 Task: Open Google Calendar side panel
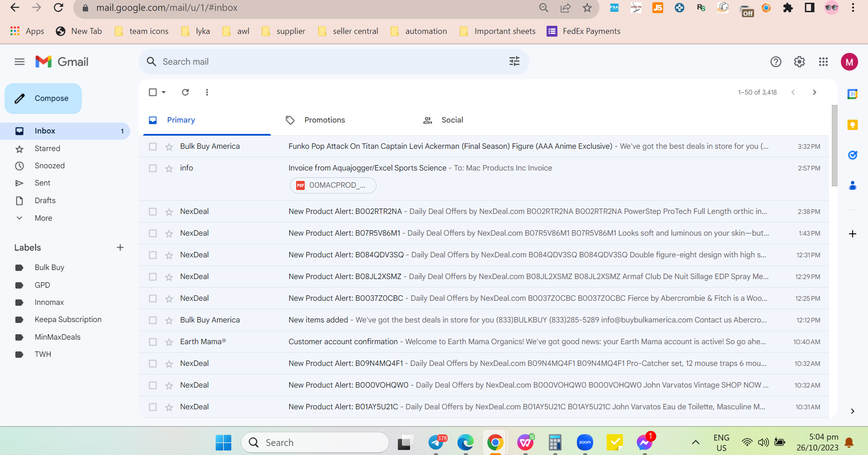coord(853,94)
